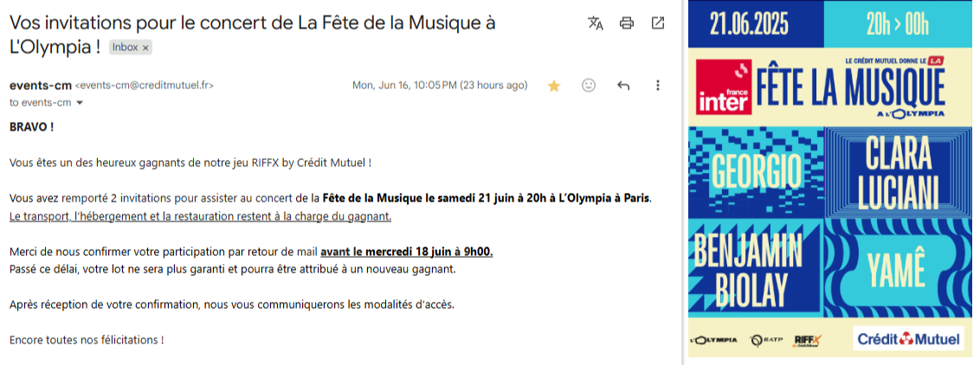
Task: Click the RIFFX logo on the poster
Action: click(x=808, y=340)
